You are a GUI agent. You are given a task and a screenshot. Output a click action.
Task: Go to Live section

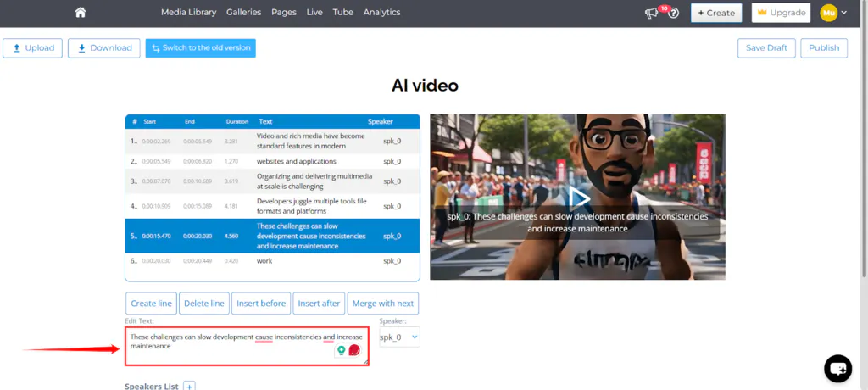(314, 12)
